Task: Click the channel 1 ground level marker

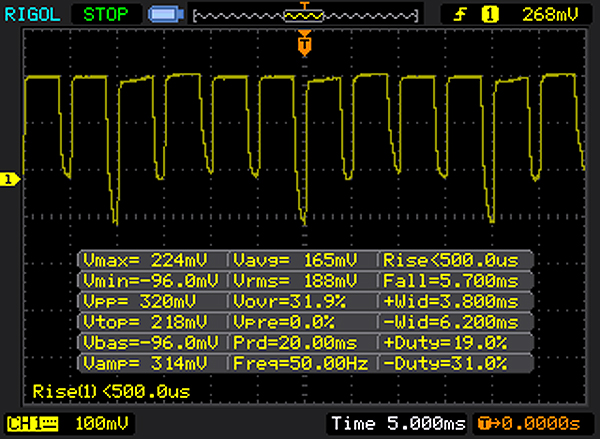Action: [x=8, y=180]
